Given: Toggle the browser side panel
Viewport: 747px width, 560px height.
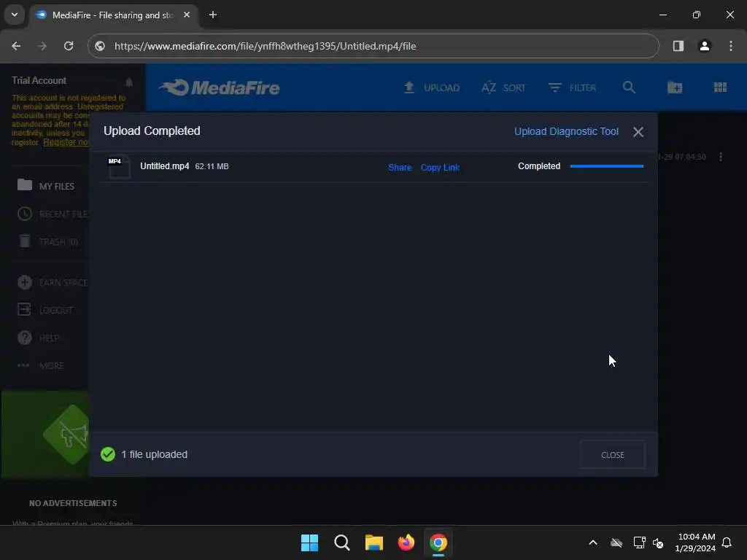Looking at the screenshot, I should coord(678,46).
